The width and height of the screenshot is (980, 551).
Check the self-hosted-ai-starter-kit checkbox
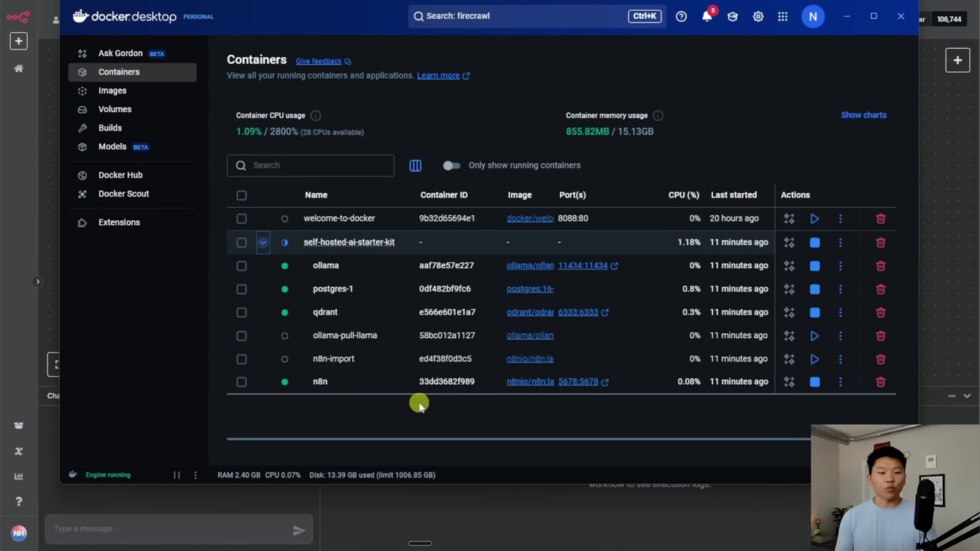click(x=241, y=242)
